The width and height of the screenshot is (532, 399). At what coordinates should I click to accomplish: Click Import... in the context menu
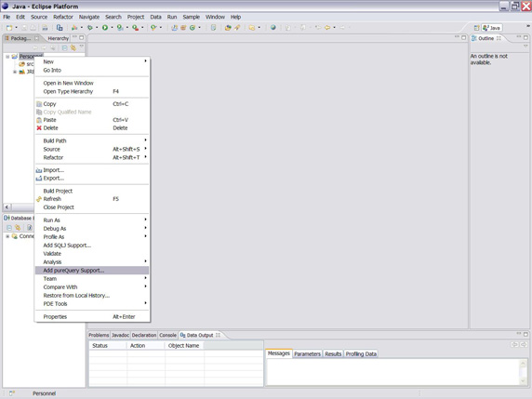coord(91,170)
